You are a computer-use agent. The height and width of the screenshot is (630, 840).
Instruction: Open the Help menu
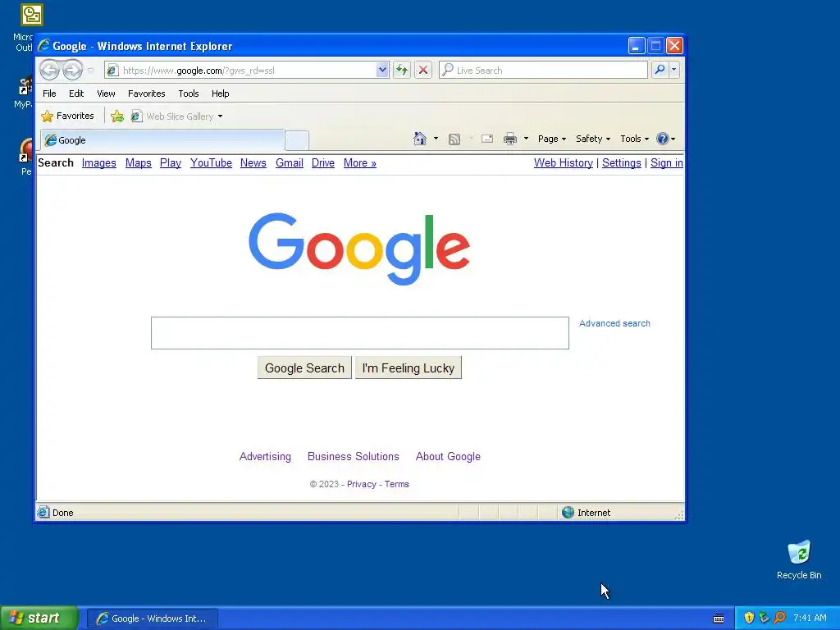(220, 94)
